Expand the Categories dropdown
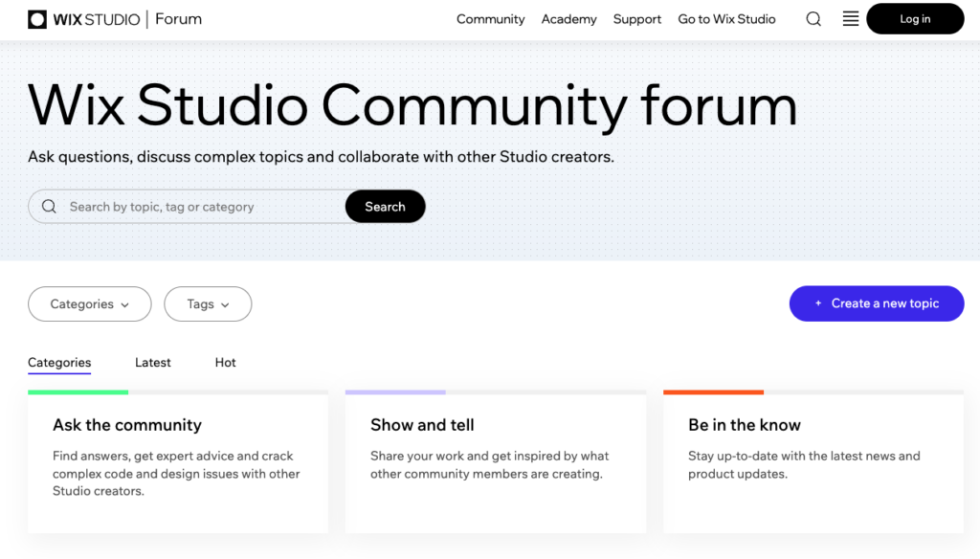 (90, 304)
